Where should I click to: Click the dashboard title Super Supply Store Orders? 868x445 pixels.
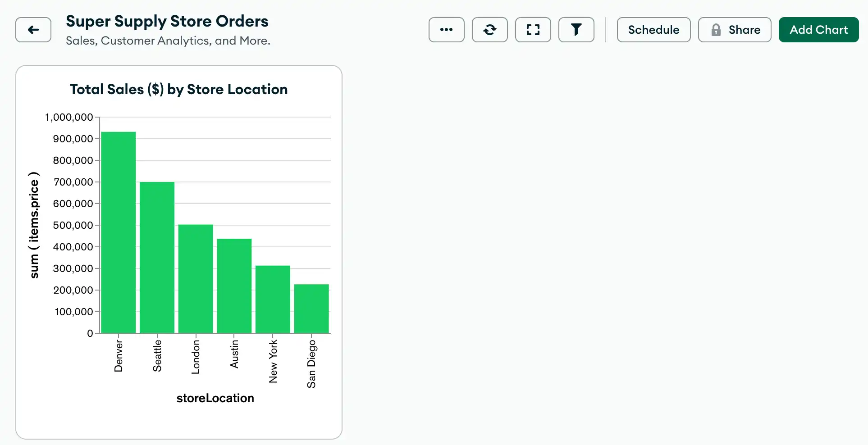(x=167, y=21)
